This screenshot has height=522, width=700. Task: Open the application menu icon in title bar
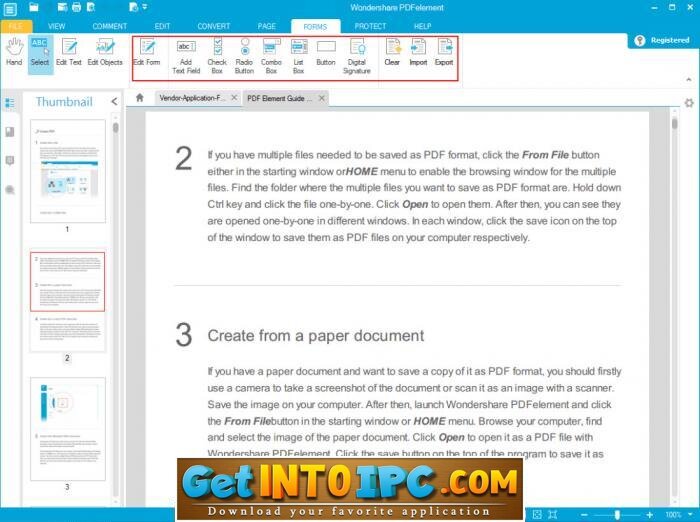click(x=10, y=8)
